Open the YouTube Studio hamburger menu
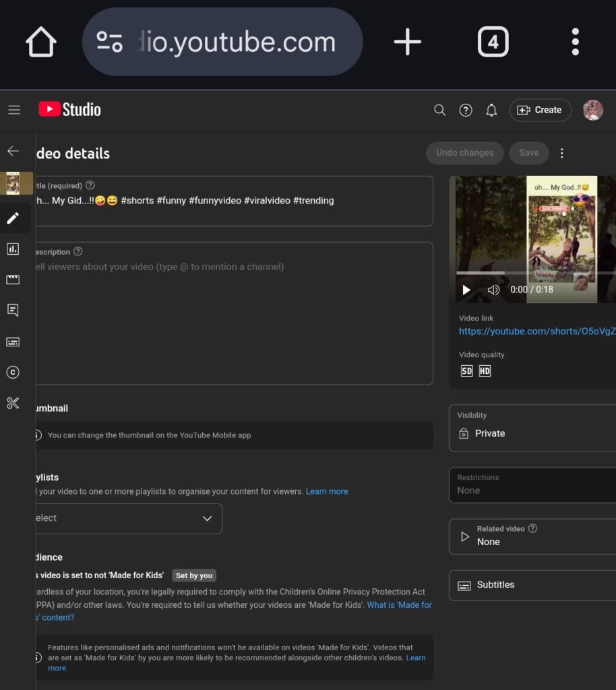Screen dimensions: 616x690 point(14,110)
